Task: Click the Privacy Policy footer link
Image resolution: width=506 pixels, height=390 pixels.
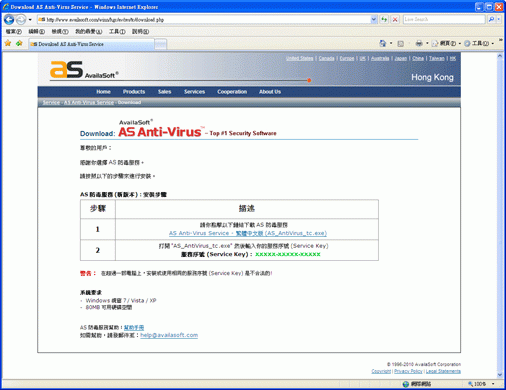Action: click(408, 371)
